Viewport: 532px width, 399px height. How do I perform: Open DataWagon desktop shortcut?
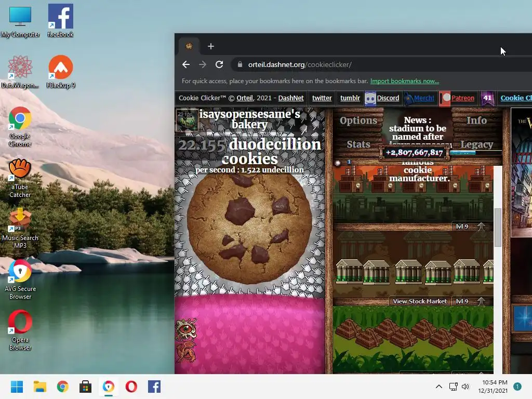coord(20,72)
